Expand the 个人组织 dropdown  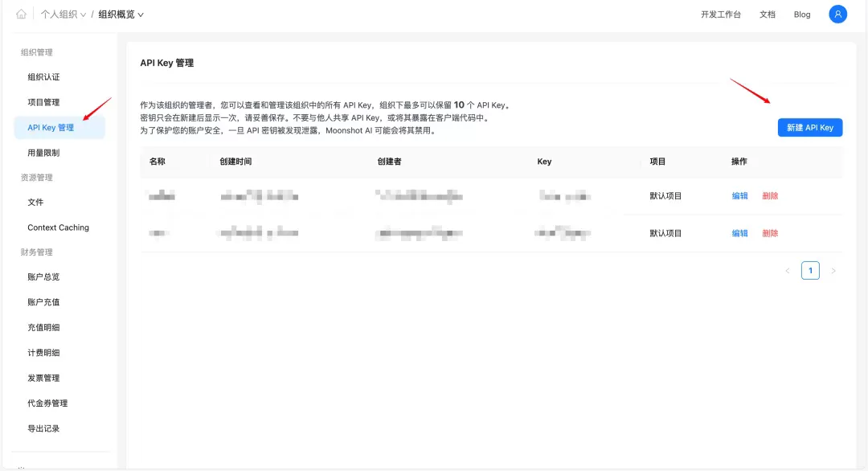tap(63, 14)
